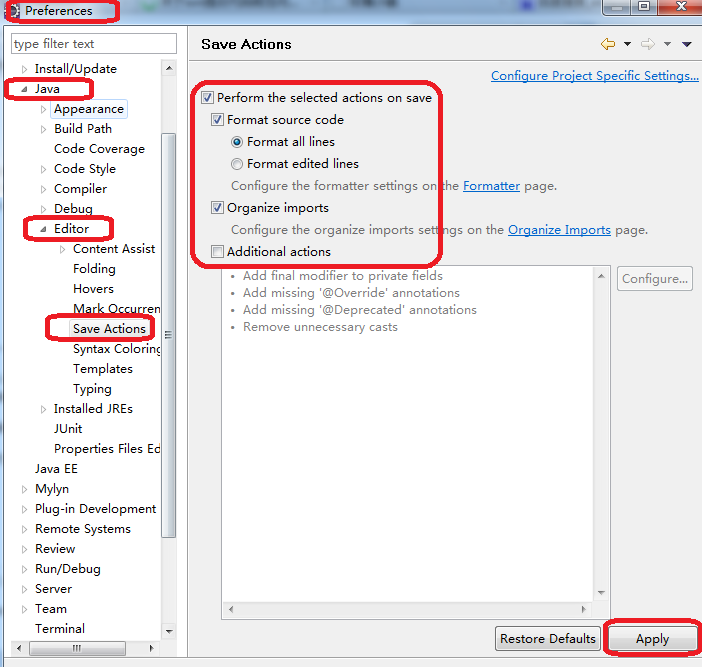Screen dimensions: 702x667
Task: Open the back history dropdown arrow
Action: 627,44
